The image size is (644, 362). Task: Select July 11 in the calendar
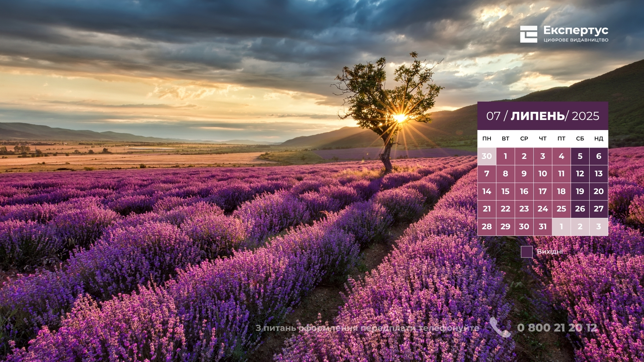[x=561, y=174]
